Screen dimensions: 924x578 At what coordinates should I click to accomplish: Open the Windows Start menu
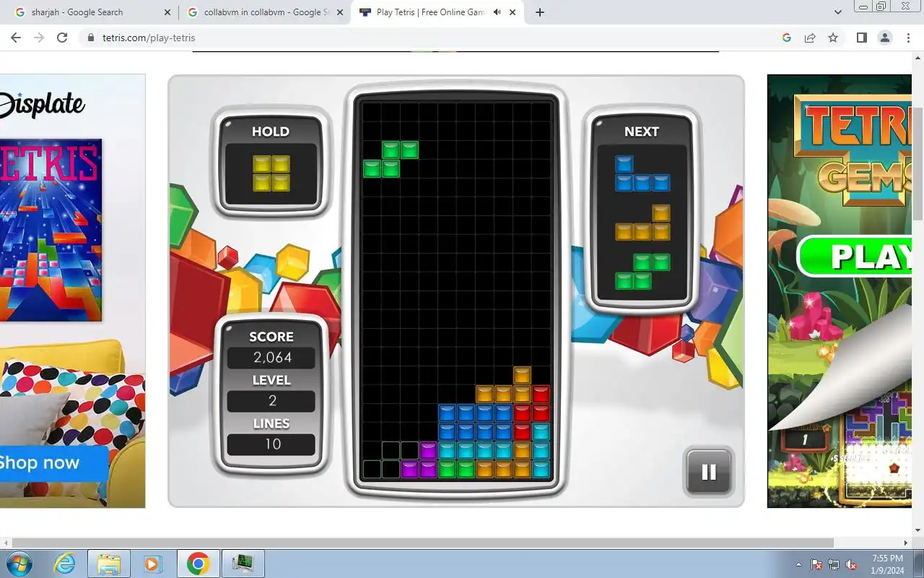[x=19, y=564]
